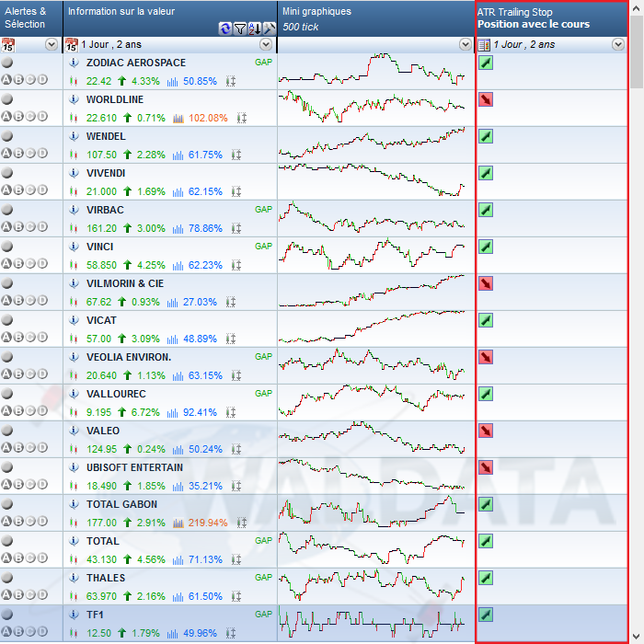Open the filter funnel icon

(239, 29)
